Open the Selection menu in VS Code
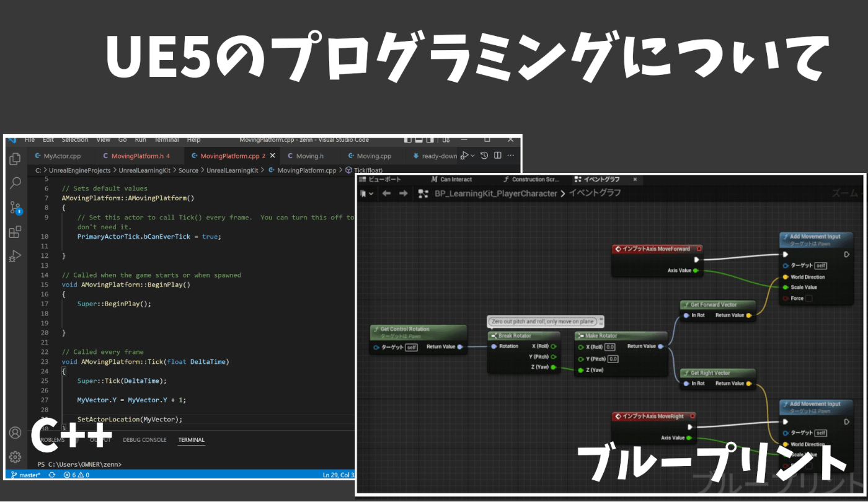 pyautogui.click(x=74, y=140)
